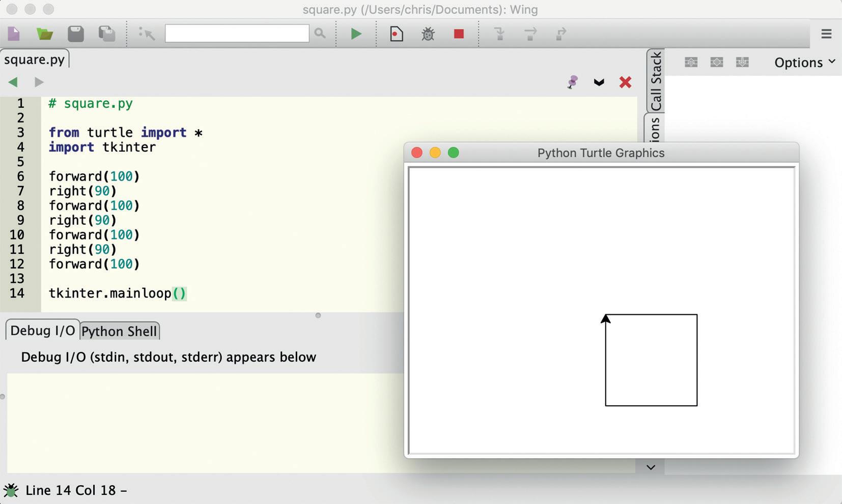Image resolution: width=842 pixels, height=504 pixels.
Task: Expand the panel using the bottom chevron arrow
Action: pos(651,467)
